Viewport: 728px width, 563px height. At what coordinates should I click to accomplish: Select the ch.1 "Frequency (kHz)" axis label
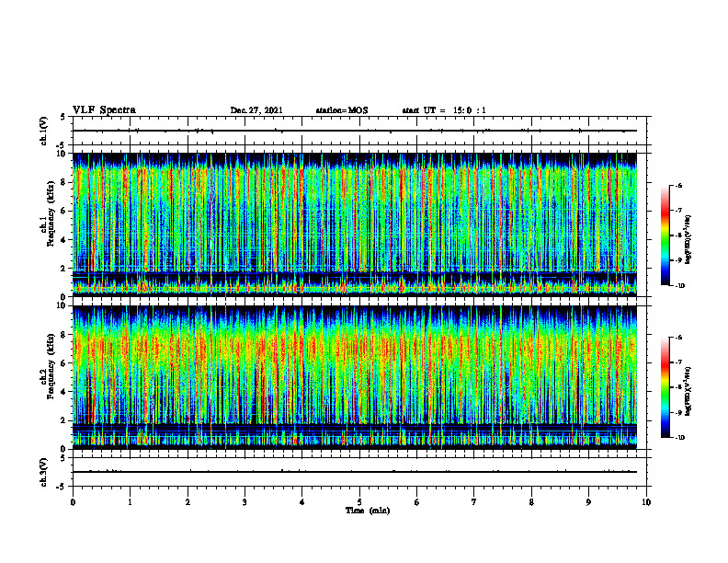pyautogui.click(x=51, y=213)
